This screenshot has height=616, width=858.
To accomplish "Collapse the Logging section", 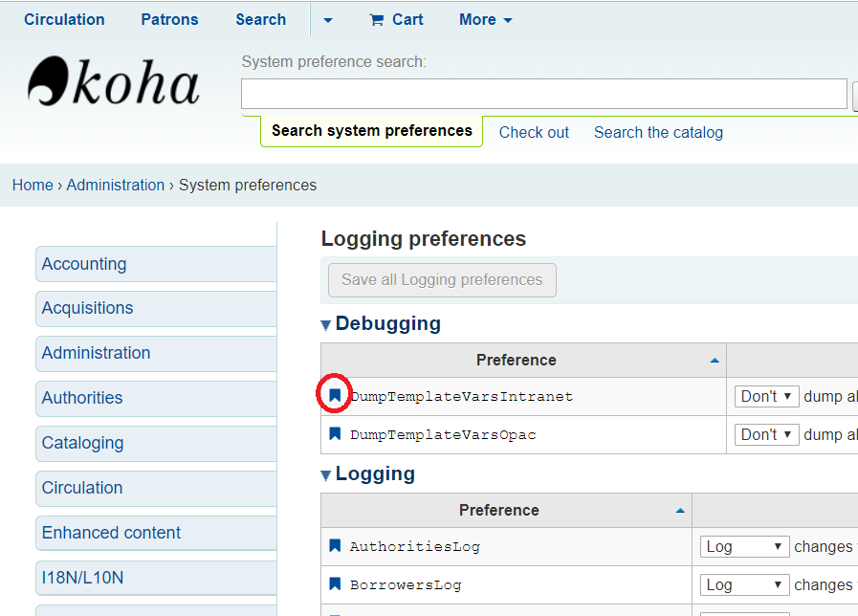I will [x=326, y=475].
